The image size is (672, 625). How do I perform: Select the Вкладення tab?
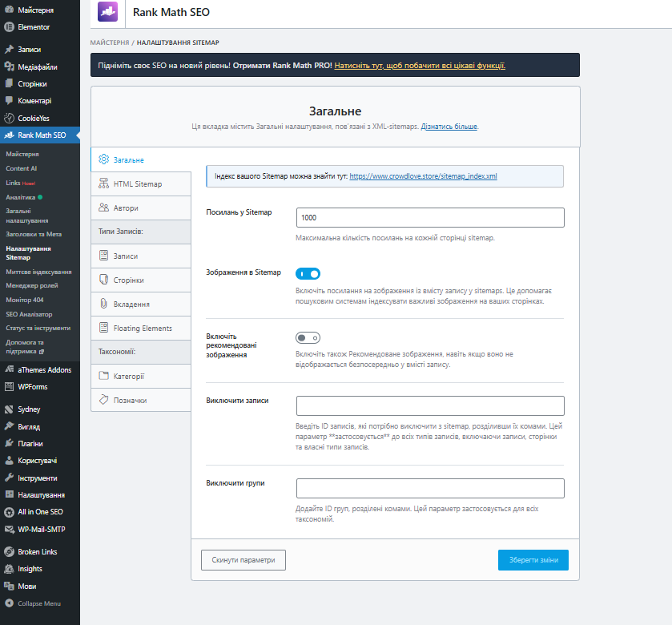point(141,304)
